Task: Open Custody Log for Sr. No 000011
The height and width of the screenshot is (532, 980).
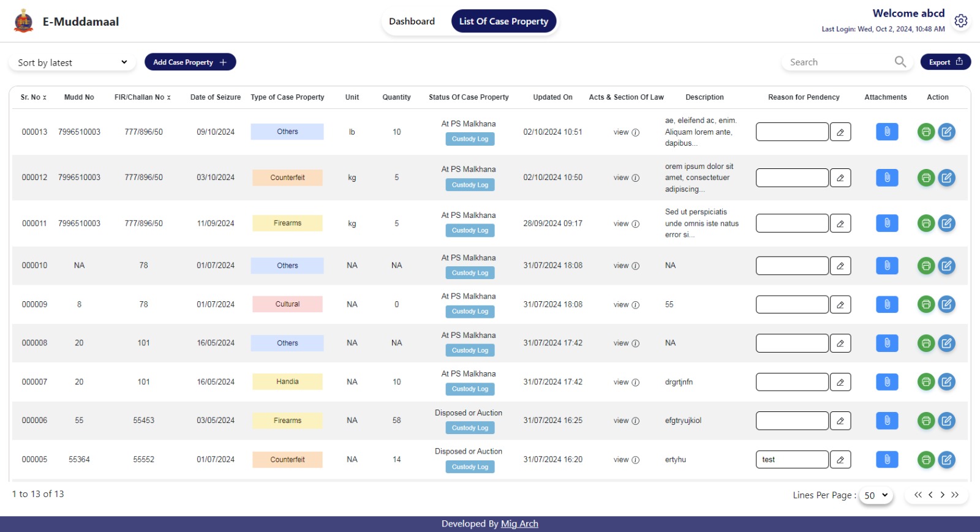Action: (470, 230)
